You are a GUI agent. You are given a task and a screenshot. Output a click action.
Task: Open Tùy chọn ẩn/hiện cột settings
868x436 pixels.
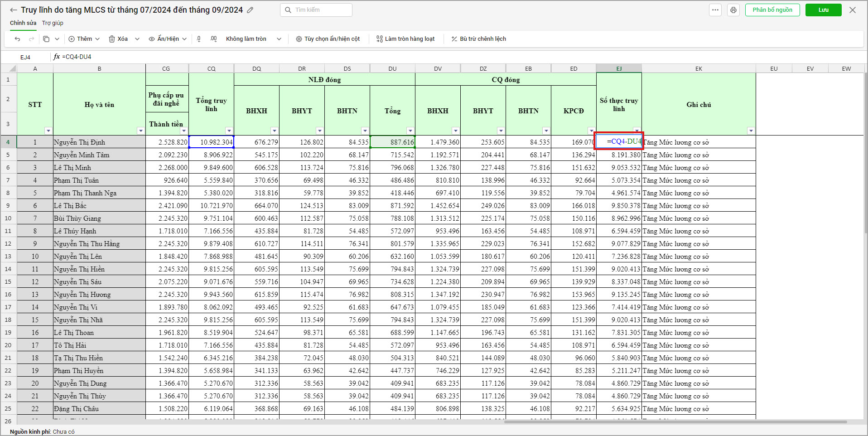(x=328, y=39)
